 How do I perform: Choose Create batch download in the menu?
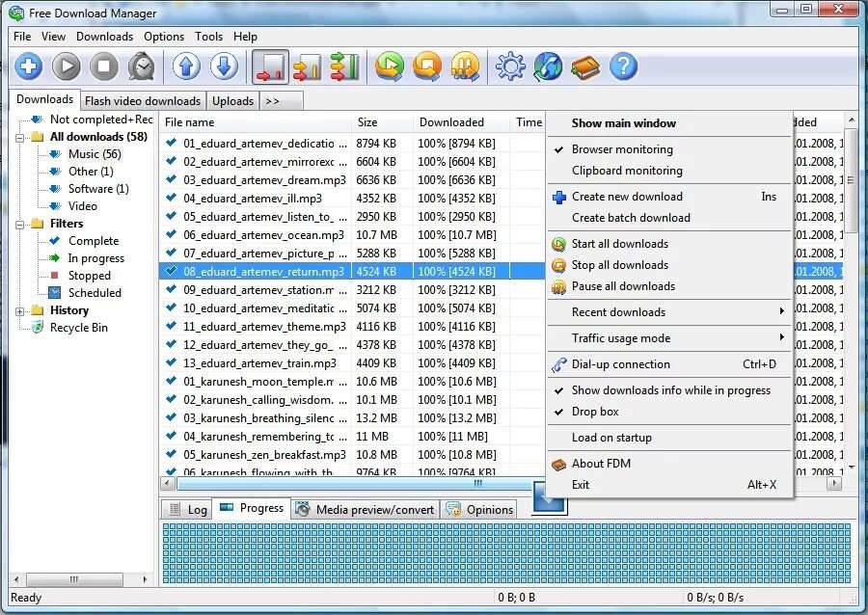tap(670, 217)
